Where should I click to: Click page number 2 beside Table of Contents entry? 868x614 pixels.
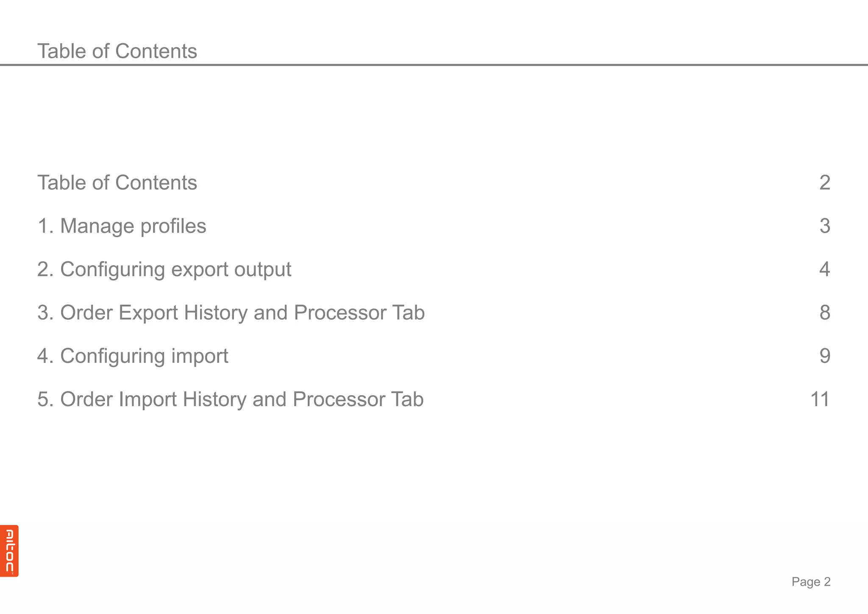[824, 182]
